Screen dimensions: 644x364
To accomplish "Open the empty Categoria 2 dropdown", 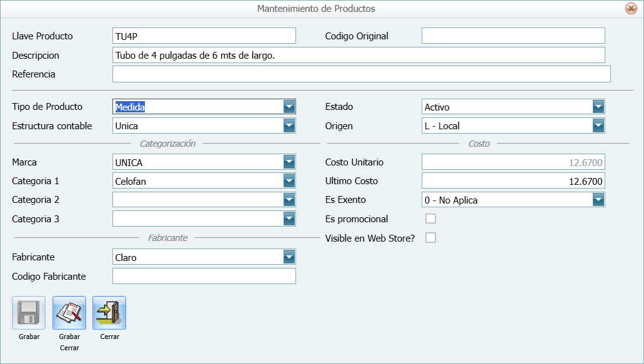I will tap(289, 200).
